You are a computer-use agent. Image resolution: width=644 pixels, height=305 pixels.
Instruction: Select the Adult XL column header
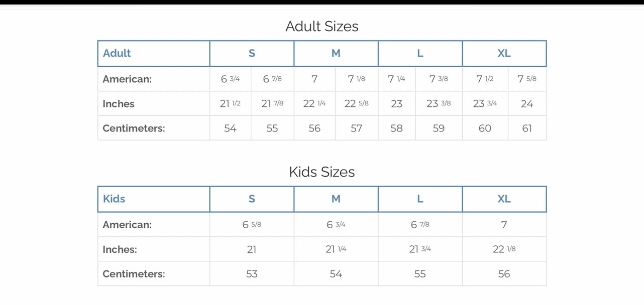pyautogui.click(x=504, y=54)
